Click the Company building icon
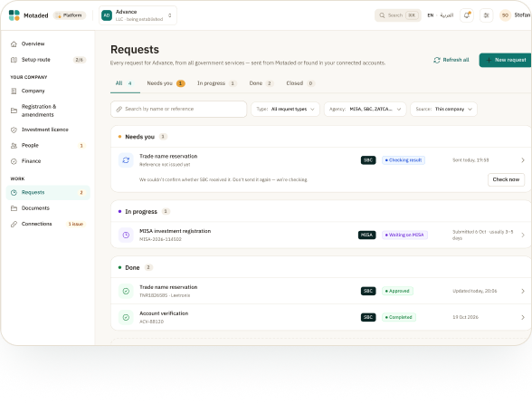Viewport: 532px width, 404px height. 14,91
